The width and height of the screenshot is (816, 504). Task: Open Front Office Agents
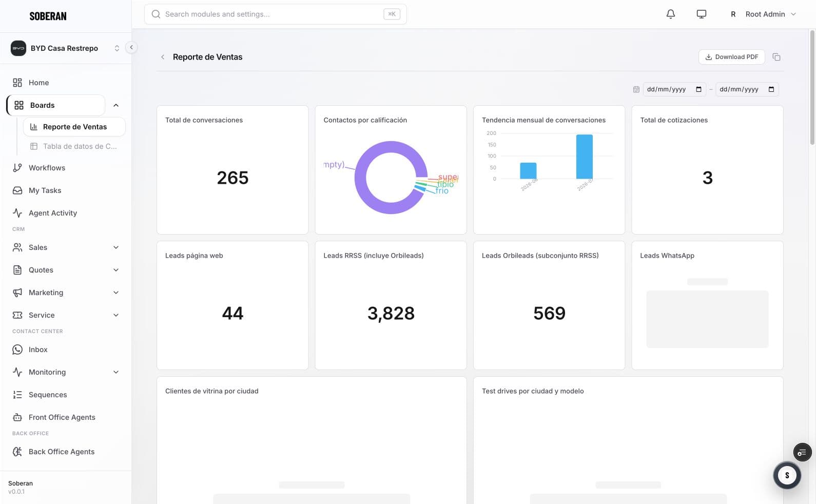[x=62, y=417]
